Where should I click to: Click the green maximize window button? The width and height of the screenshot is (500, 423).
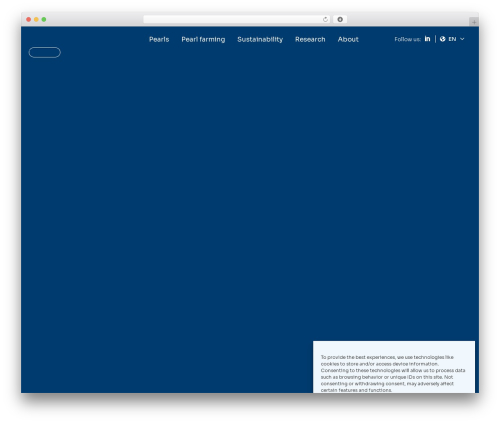tap(44, 19)
